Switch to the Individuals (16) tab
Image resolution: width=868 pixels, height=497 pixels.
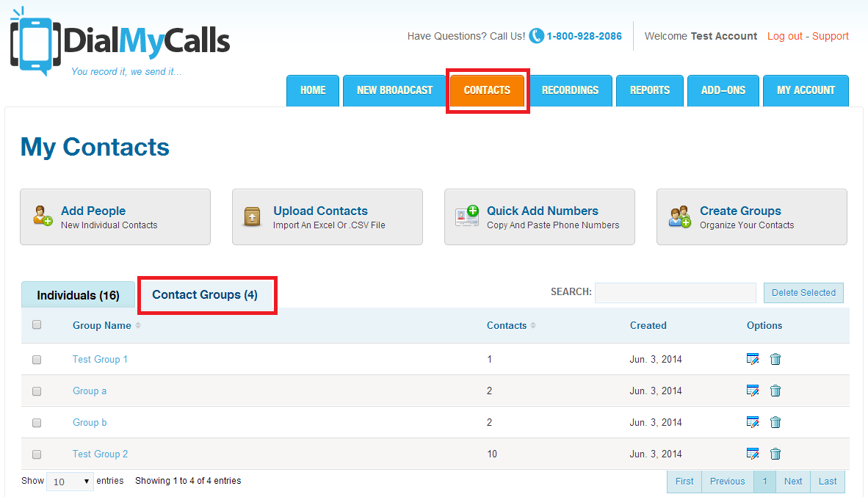tap(78, 295)
